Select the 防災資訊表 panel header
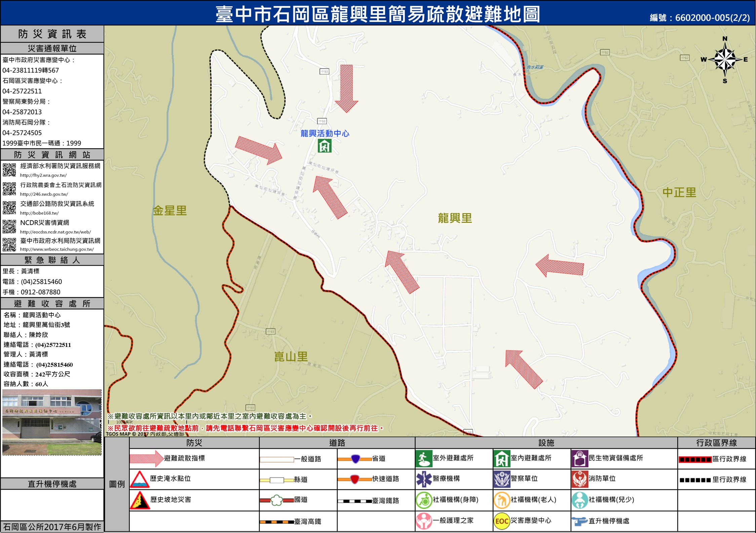Image resolution: width=756 pixels, height=533 pixels. coord(52,34)
